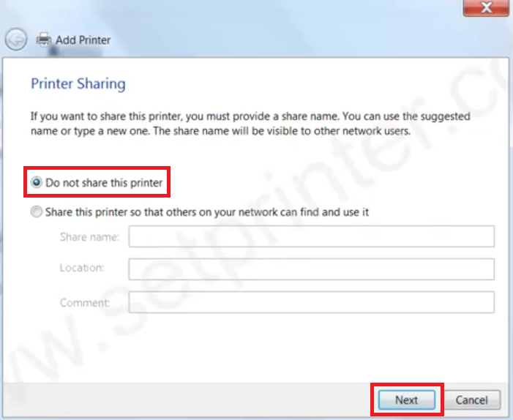The width and height of the screenshot is (513, 420).
Task: Click the Comment input field
Action: pyautogui.click(x=312, y=302)
